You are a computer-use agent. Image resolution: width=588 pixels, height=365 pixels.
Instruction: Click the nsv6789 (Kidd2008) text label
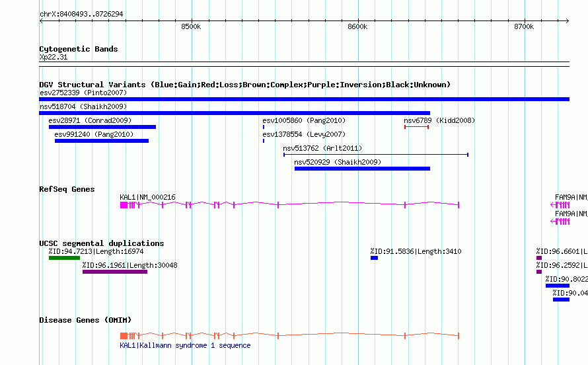(439, 120)
